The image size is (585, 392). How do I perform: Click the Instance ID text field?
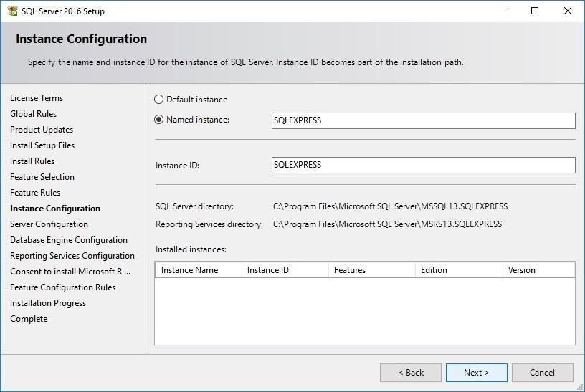(x=423, y=165)
